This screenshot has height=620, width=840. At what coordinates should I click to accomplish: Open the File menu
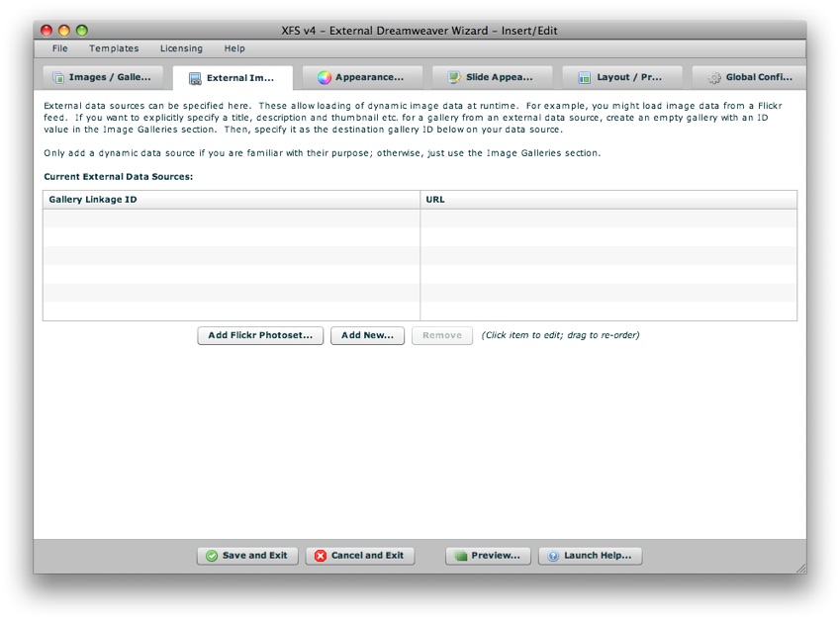point(60,48)
